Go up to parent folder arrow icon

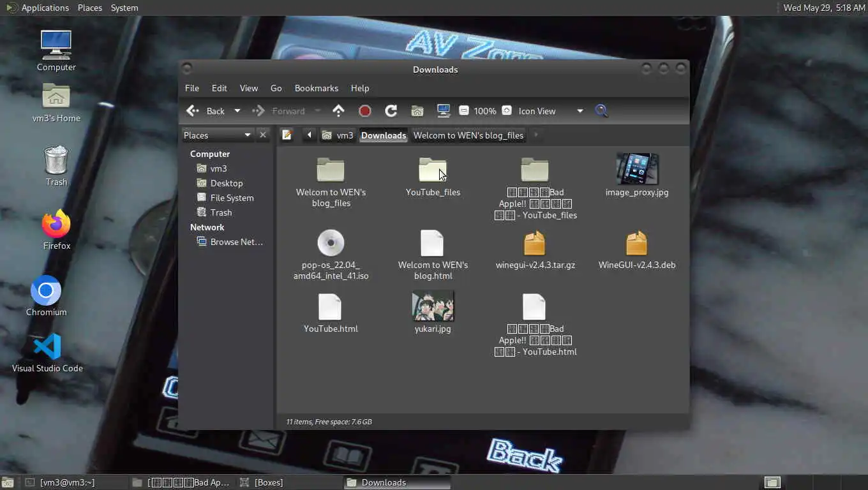click(338, 111)
